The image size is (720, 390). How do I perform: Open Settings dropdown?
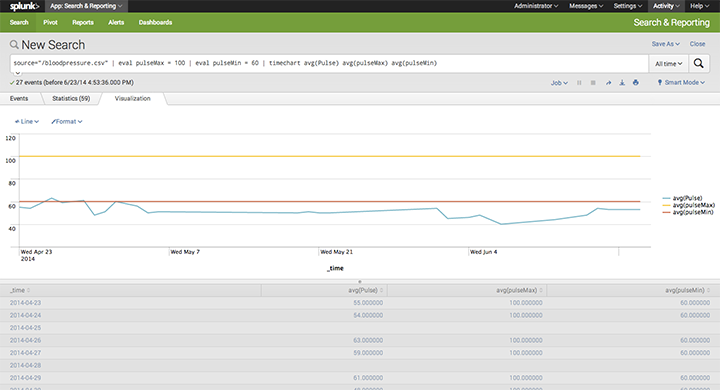[628, 6]
